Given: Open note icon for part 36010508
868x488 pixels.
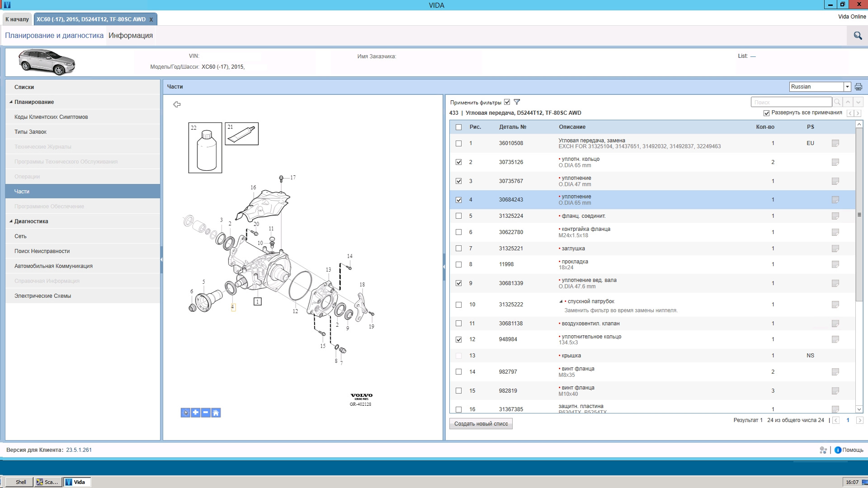Looking at the screenshot, I should (835, 143).
